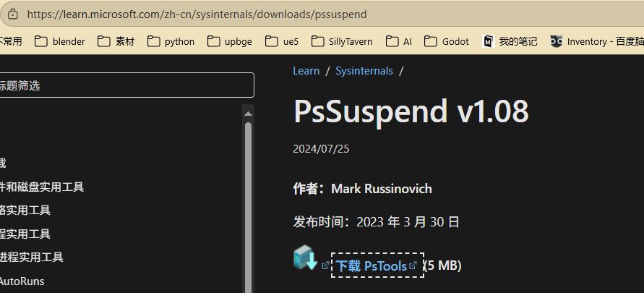This screenshot has height=293, width=644.
Task: Open the Inventory bookmark
Action: click(x=596, y=41)
